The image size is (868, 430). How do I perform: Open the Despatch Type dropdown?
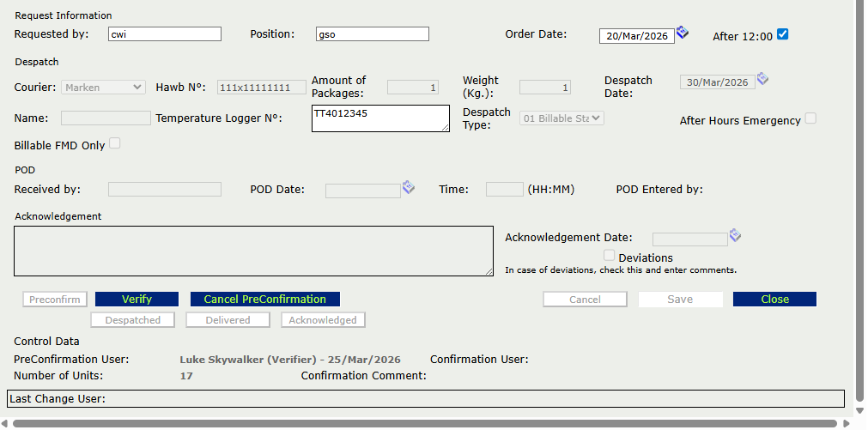(562, 118)
